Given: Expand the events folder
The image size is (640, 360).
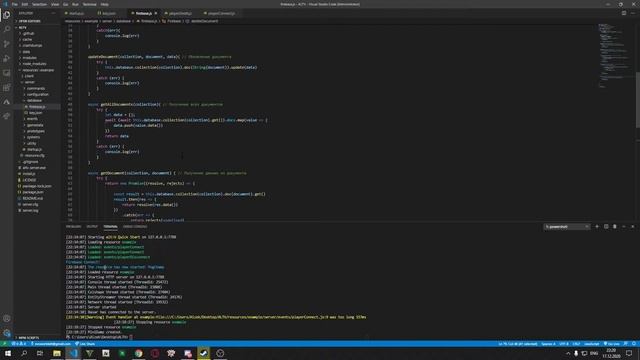Looking at the screenshot, I should [32, 119].
